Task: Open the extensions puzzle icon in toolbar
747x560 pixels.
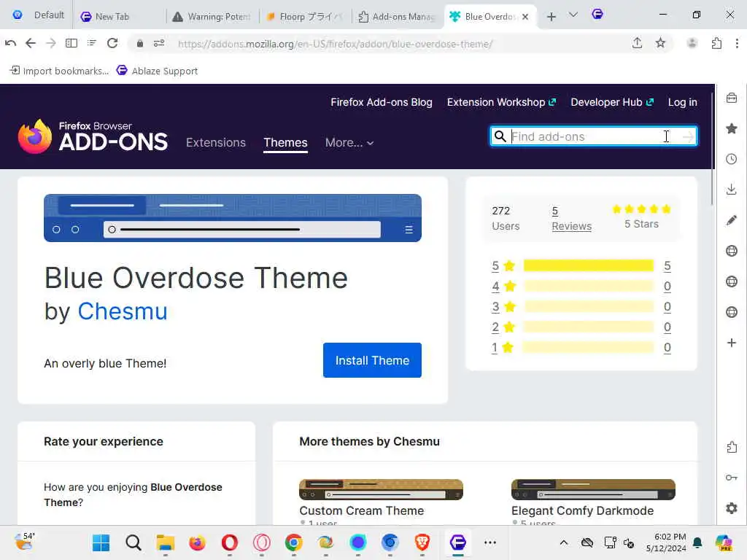Action: click(716, 43)
